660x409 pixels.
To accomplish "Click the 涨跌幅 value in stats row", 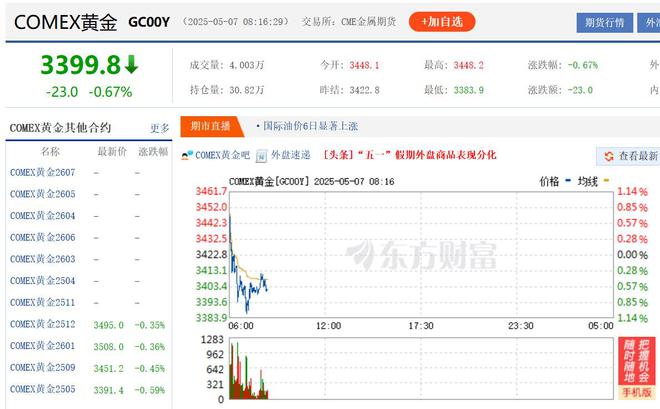I will click(x=583, y=65).
